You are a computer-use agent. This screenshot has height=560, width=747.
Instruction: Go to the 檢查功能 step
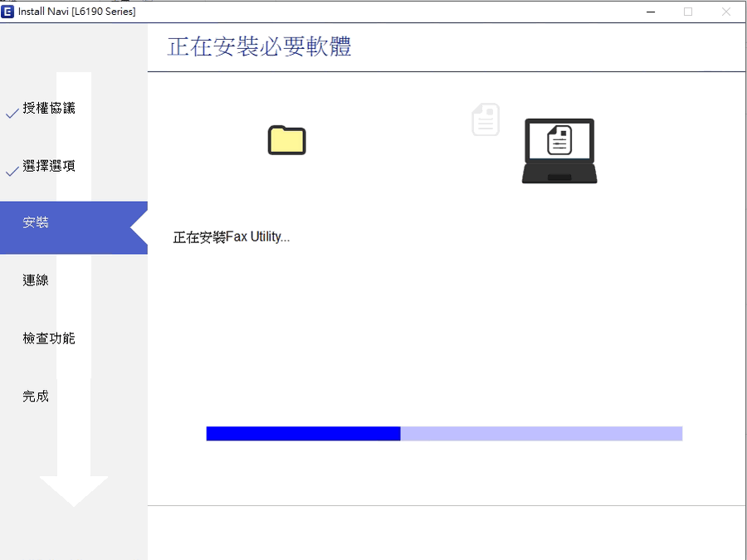click(x=49, y=338)
